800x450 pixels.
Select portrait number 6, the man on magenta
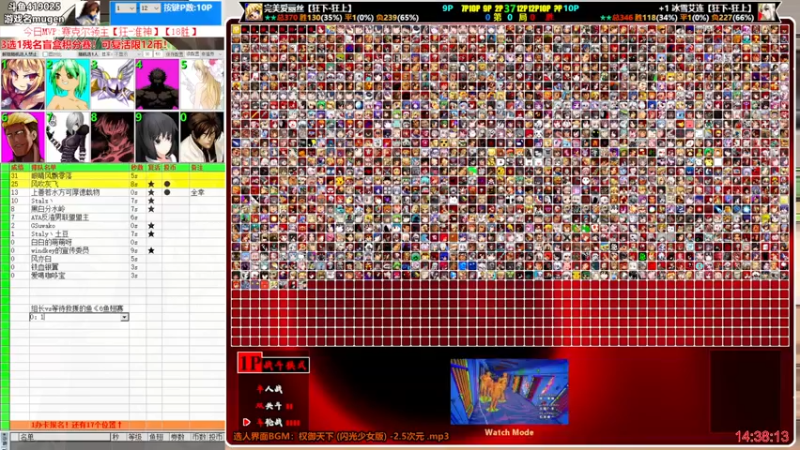23,137
